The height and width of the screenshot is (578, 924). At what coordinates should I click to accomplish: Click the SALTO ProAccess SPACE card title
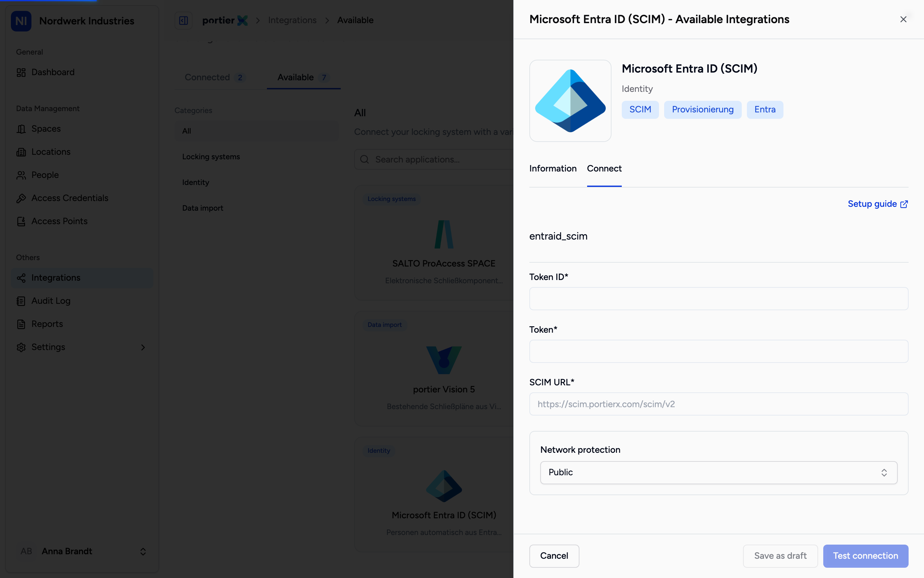444,264
